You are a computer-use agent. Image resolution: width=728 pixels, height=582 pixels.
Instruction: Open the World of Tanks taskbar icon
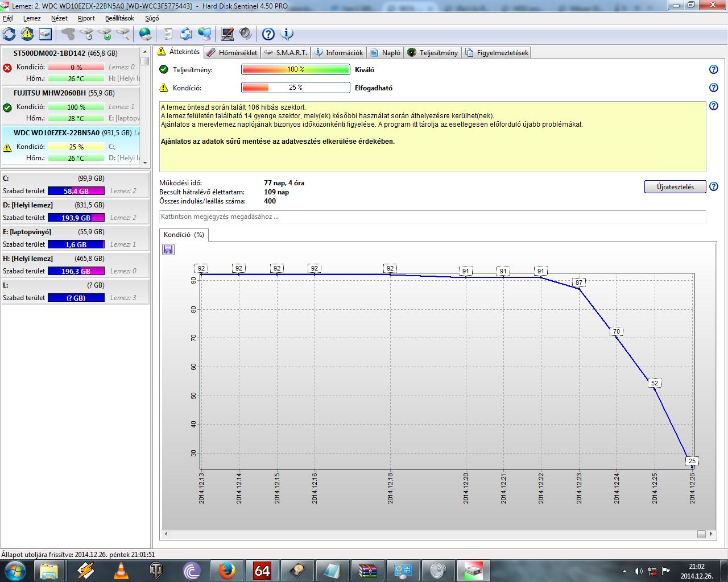pyautogui.click(x=156, y=570)
